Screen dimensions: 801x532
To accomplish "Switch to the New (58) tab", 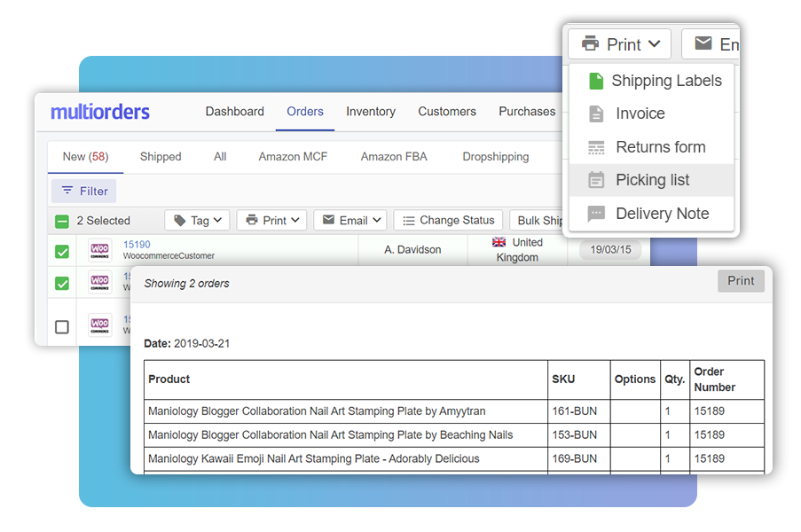I will point(85,157).
